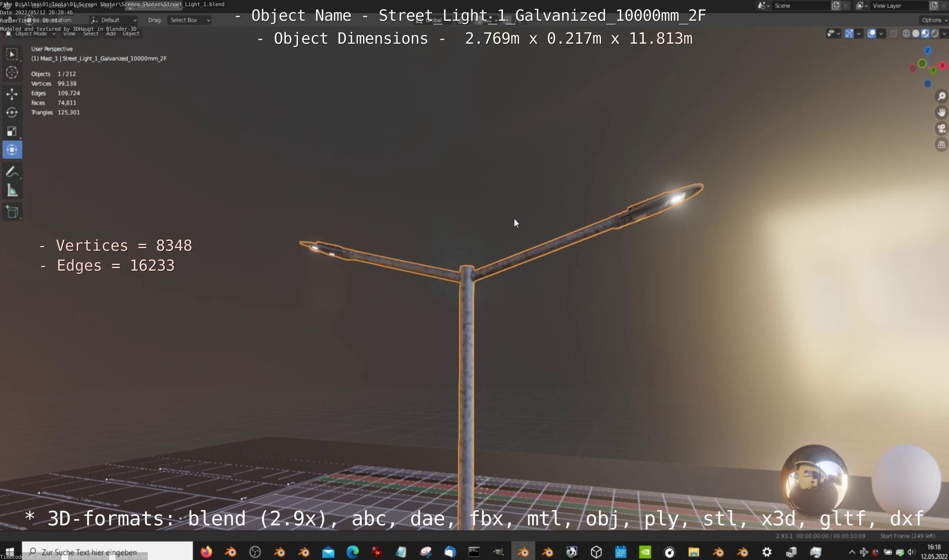The height and width of the screenshot is (560, 949).
Task: Click the Zoom magnifier viewport icon
Action: (x=941, y=96)
